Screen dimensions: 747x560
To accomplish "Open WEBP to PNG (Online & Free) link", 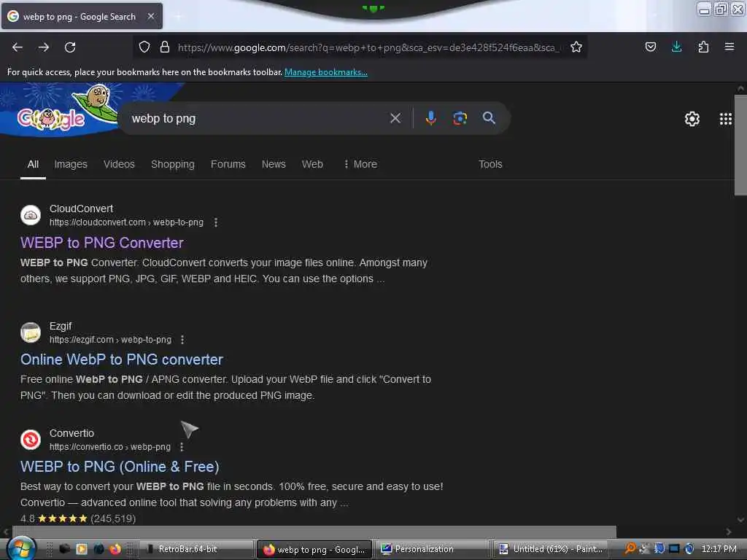I will coord(120,467).
